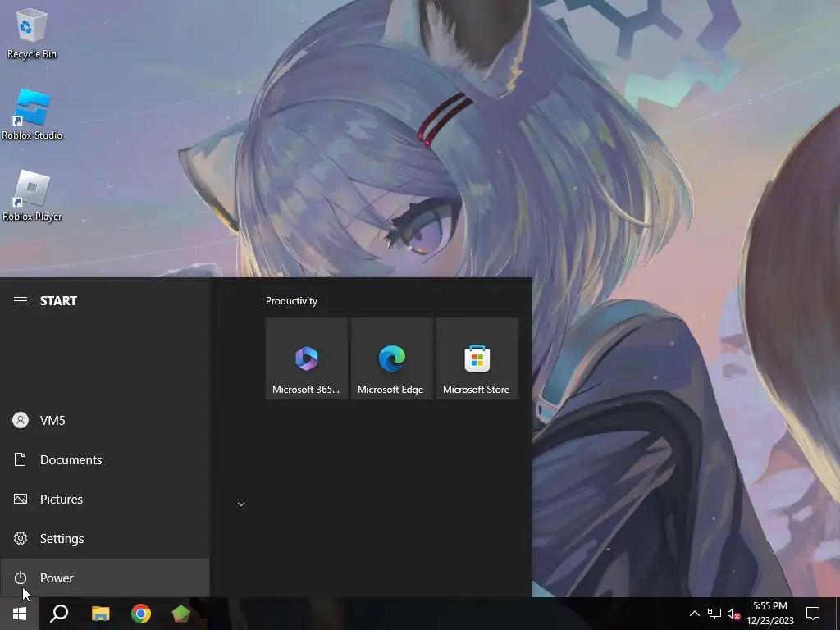Launch Google Chrome from the taskbar

click(141, 614)
